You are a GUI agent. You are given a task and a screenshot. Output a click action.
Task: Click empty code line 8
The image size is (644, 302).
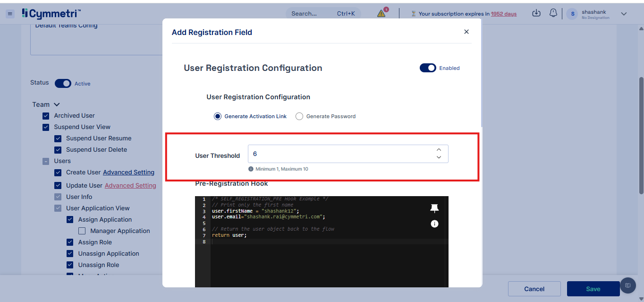click(x=328, y=242)
